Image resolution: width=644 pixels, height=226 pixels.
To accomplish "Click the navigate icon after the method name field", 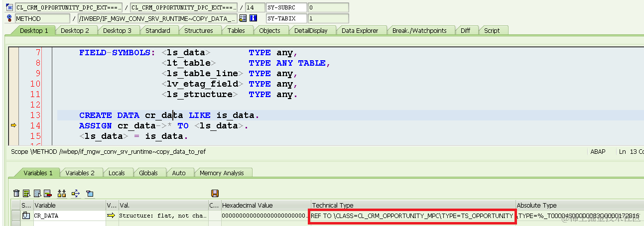I will point(243,18).
